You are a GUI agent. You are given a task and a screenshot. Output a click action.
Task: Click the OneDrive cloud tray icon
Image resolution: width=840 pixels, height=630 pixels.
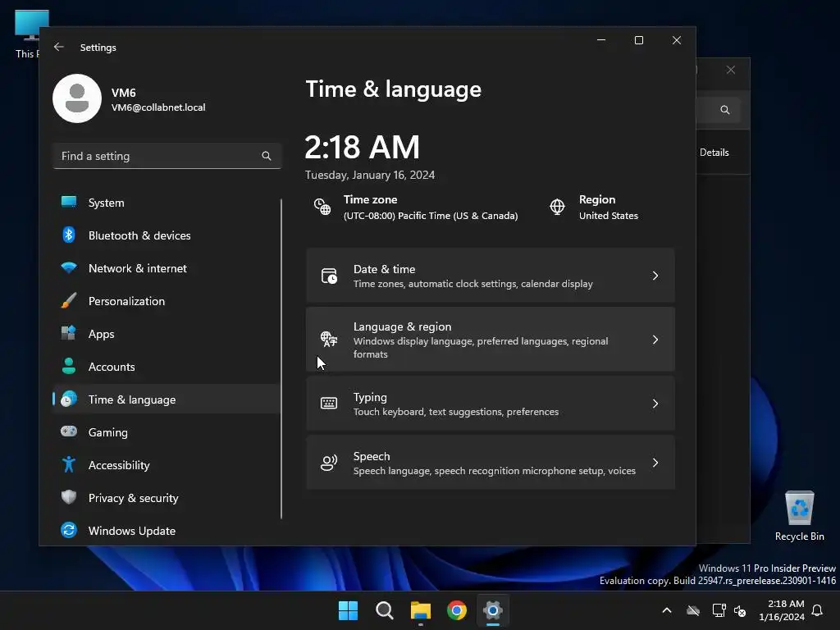[693, 610]
